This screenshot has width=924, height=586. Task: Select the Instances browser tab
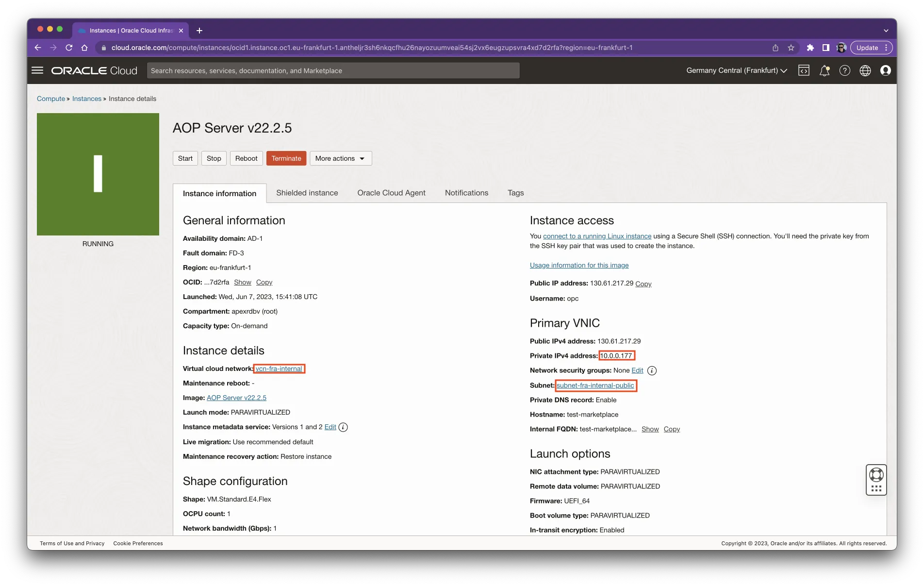131,31
